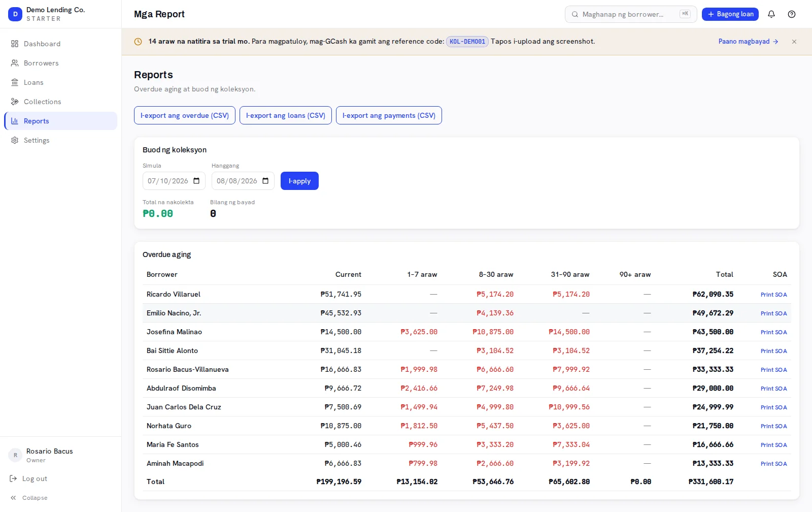This screenshot has height=512, width=812.
Task: Click the Borrowers people icon
Action: click(15, 63)
